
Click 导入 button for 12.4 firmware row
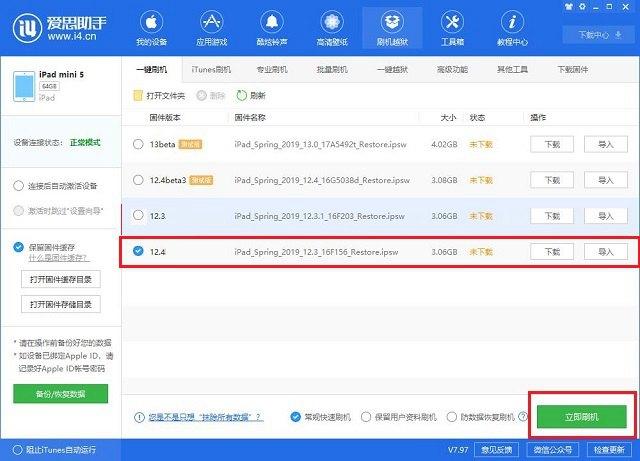(x=606, y=252)
